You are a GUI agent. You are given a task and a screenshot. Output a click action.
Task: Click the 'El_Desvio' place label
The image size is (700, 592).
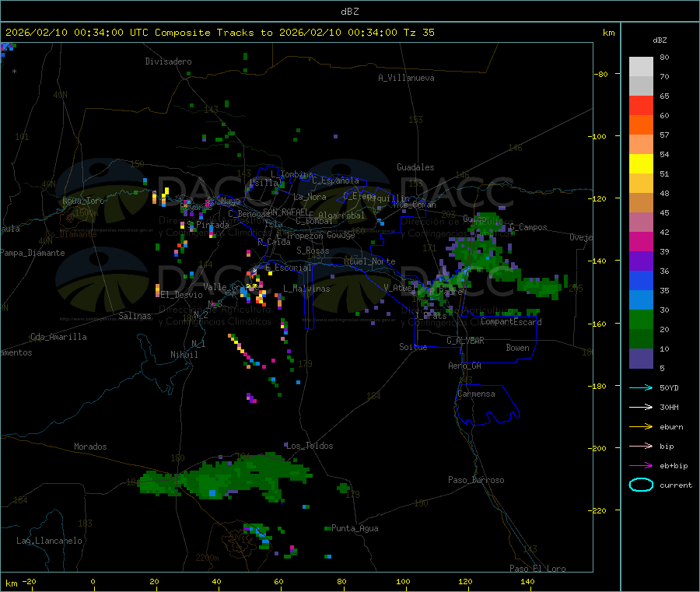(182, 295)
